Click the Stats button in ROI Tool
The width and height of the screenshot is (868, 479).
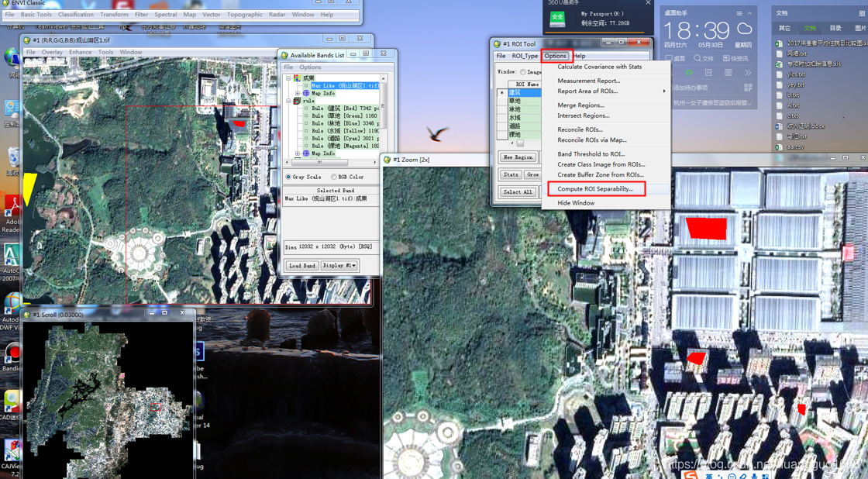click(511, 174)
